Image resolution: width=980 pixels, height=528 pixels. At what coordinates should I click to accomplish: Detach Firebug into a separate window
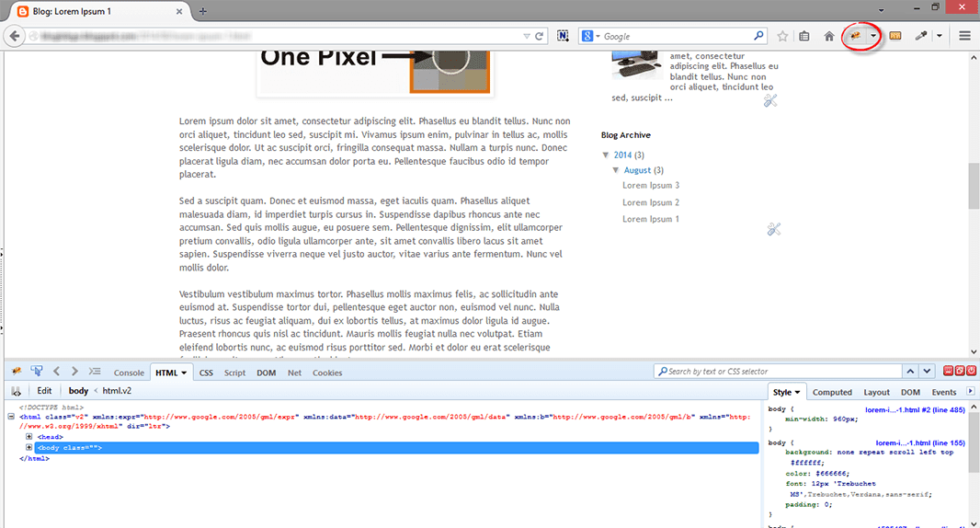(x=960, y=371)
